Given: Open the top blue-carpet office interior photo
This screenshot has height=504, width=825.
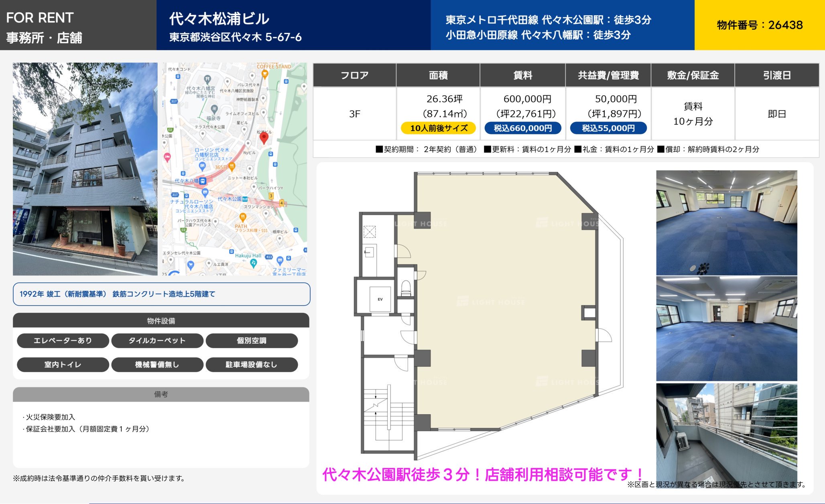Looking at the screenshot, I should (x=727, y=223).
